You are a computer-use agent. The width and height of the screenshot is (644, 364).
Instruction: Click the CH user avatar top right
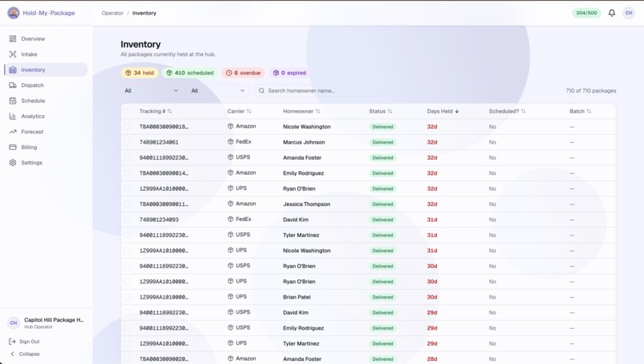629,13
